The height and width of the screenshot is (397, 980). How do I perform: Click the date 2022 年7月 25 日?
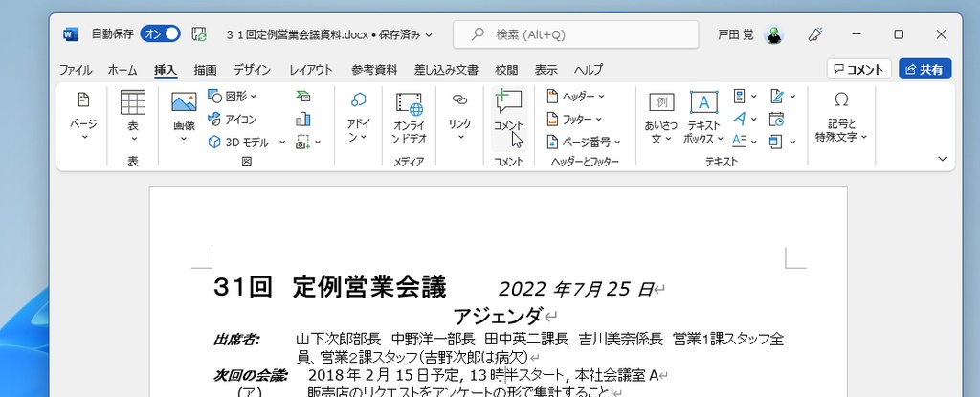pyautogui.click(x=575, y=289)
